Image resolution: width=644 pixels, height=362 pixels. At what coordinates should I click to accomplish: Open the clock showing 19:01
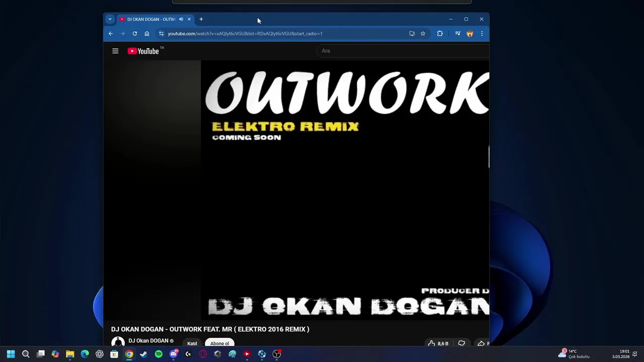tap(621, 354)
